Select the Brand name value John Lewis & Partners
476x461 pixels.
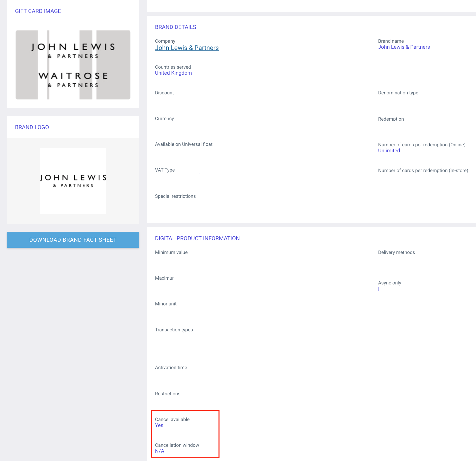click(x=404, y=47)
